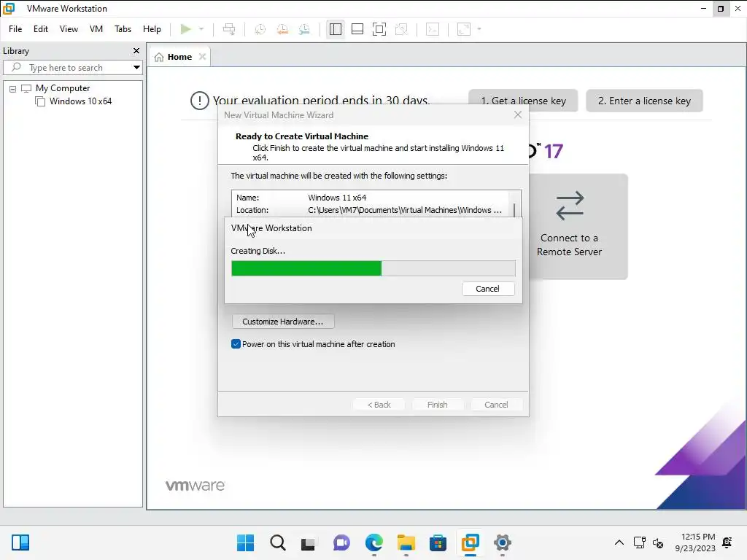Screen dimensions: 747x560
Task: Open the Tabs menu
Action: tap(123, 29)
